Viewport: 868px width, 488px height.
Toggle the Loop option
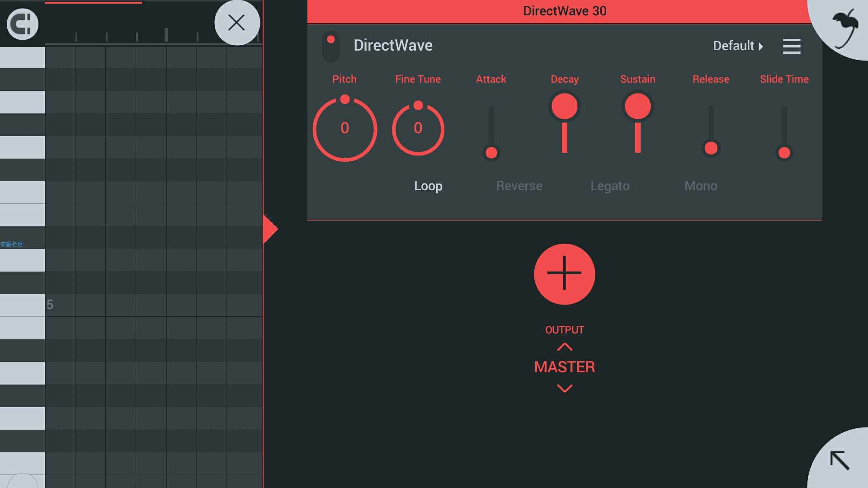click(428, 186)
